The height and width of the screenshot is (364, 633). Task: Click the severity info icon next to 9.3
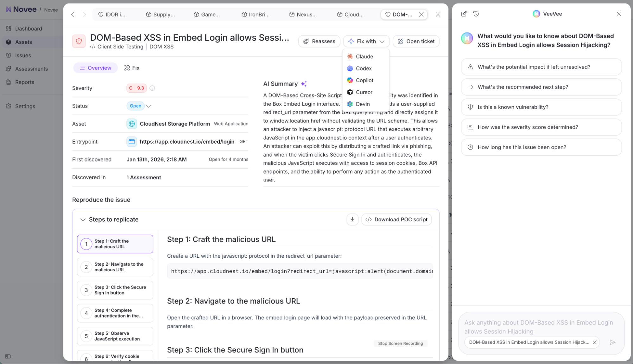(x=152, y=88)
